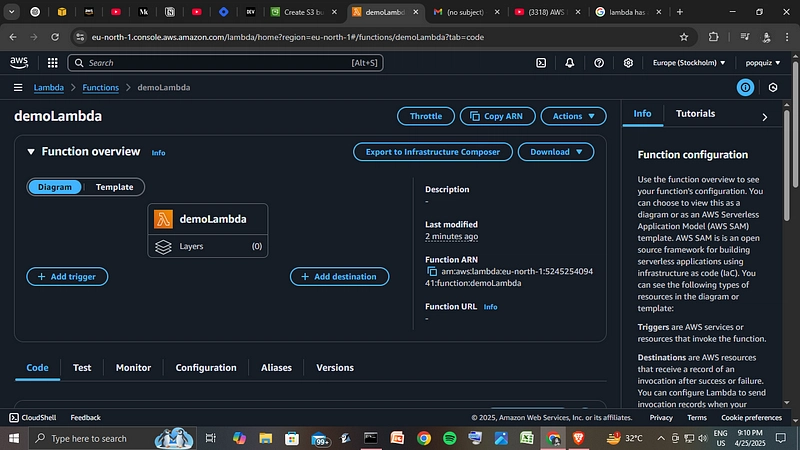The image size is (800, 450).
Task: Click the Add destination button
Action: click(x=339, y=277)
